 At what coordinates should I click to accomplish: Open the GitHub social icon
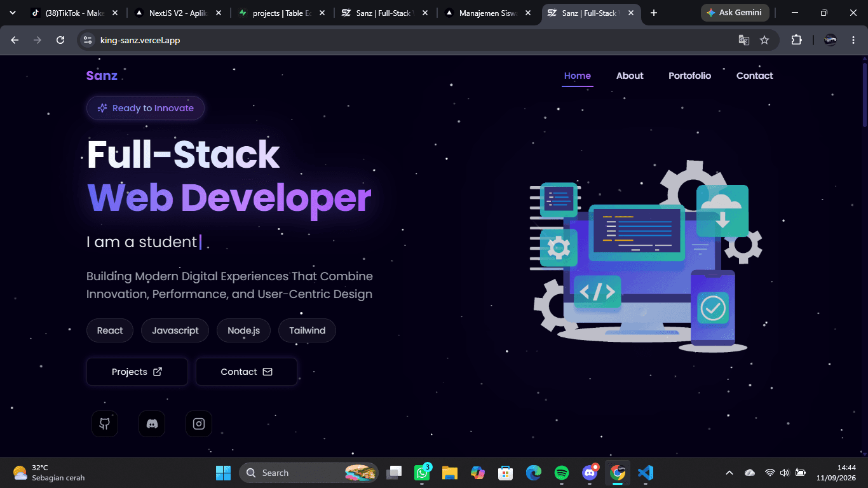pyautogui.click(x=105, y=424)
